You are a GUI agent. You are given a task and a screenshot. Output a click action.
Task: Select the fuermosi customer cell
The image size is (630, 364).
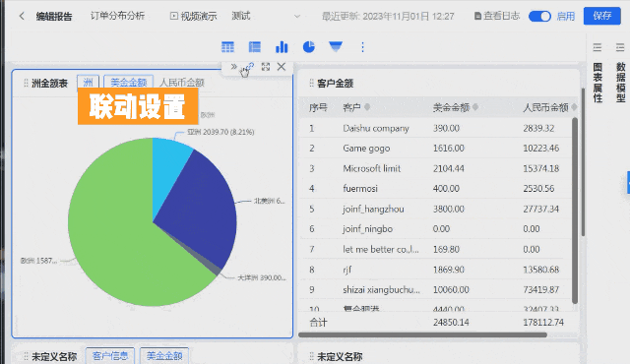click(x=360, y=188)
